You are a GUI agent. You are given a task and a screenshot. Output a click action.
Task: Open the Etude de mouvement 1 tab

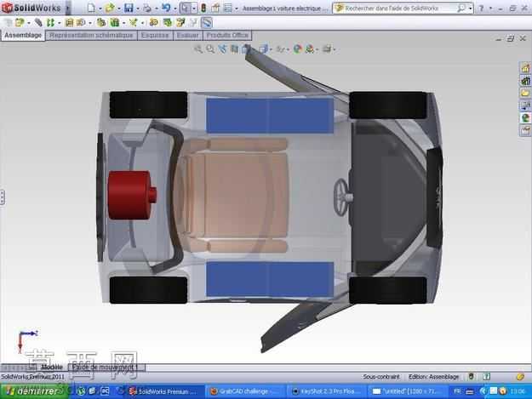[106, 368]
